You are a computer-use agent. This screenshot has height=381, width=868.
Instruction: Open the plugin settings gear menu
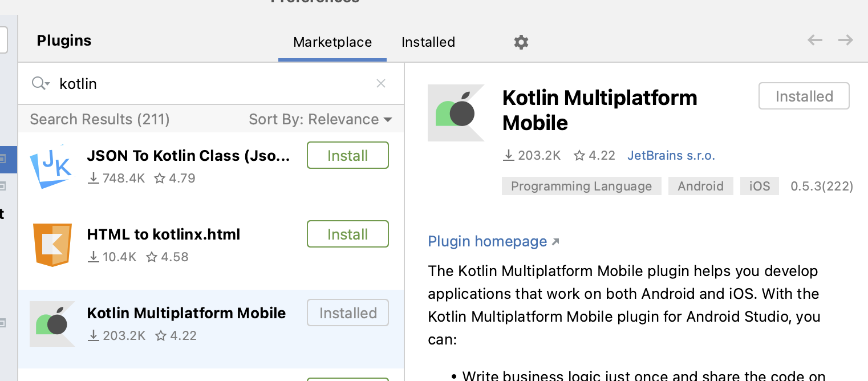point(521,42)
